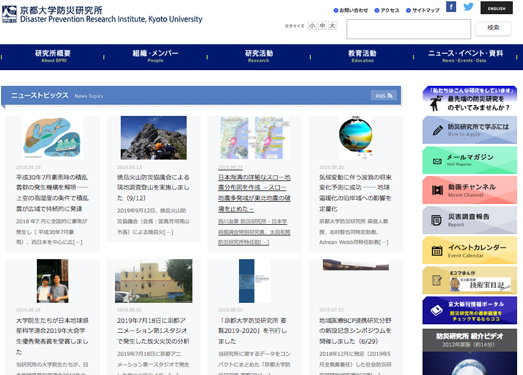Open the 動画チャンネル Movie Channel banner
523x375 pixels.
(470, 190)
